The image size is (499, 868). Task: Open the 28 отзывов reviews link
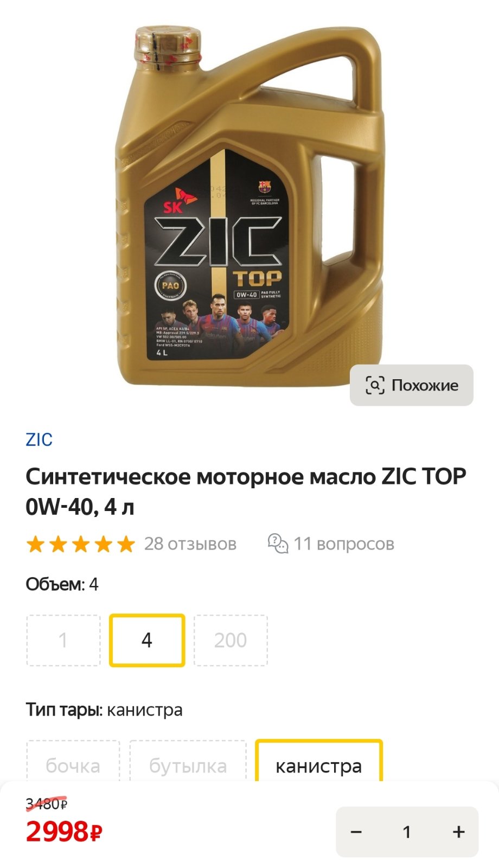pos(190,544)
